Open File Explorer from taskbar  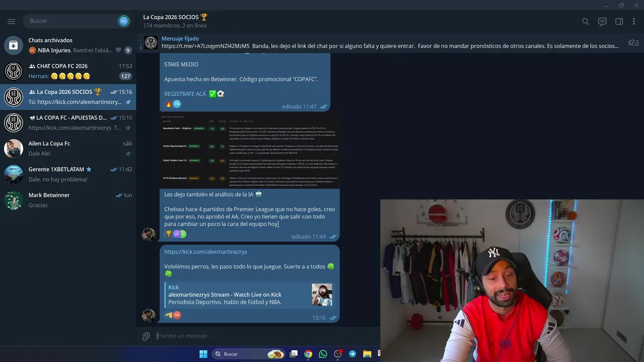(367, 354)
